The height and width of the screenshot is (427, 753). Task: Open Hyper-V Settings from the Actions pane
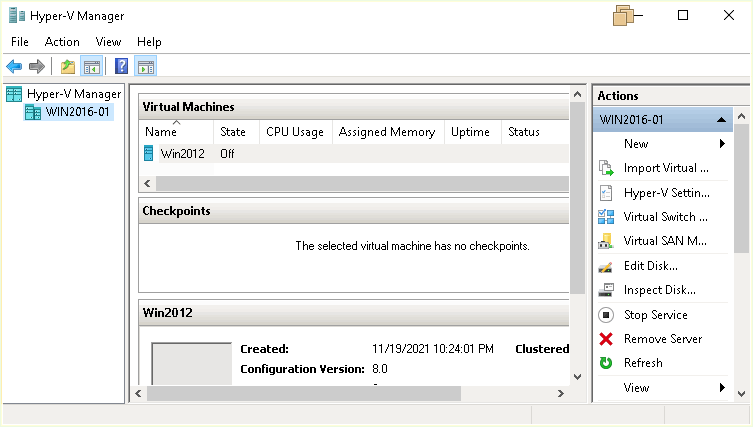[666, 192]
